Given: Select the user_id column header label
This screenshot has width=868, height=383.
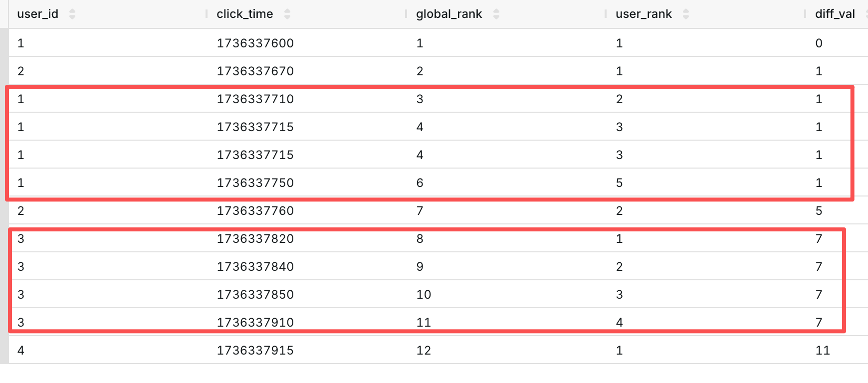Looking at the screenshot, I should click(x=38, y=14).
